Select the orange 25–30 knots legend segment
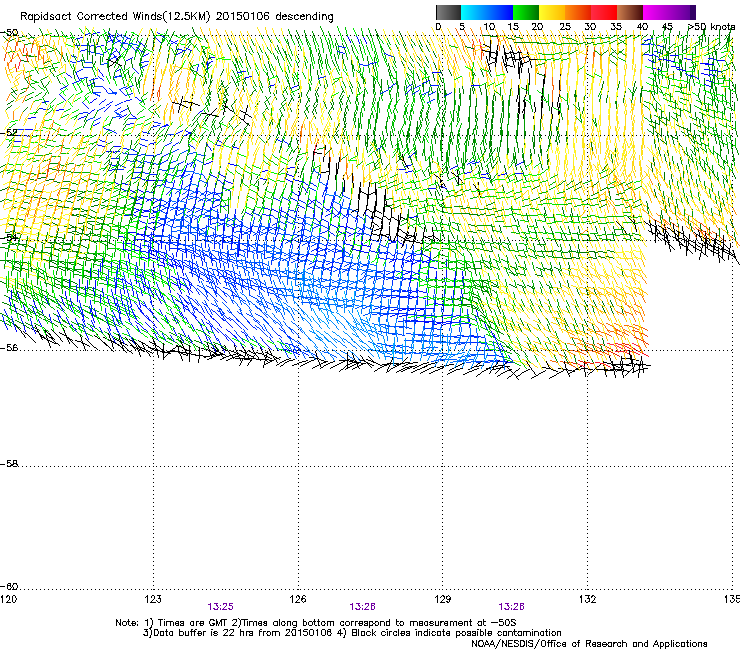740x650 pixels. tap(578, 12)
